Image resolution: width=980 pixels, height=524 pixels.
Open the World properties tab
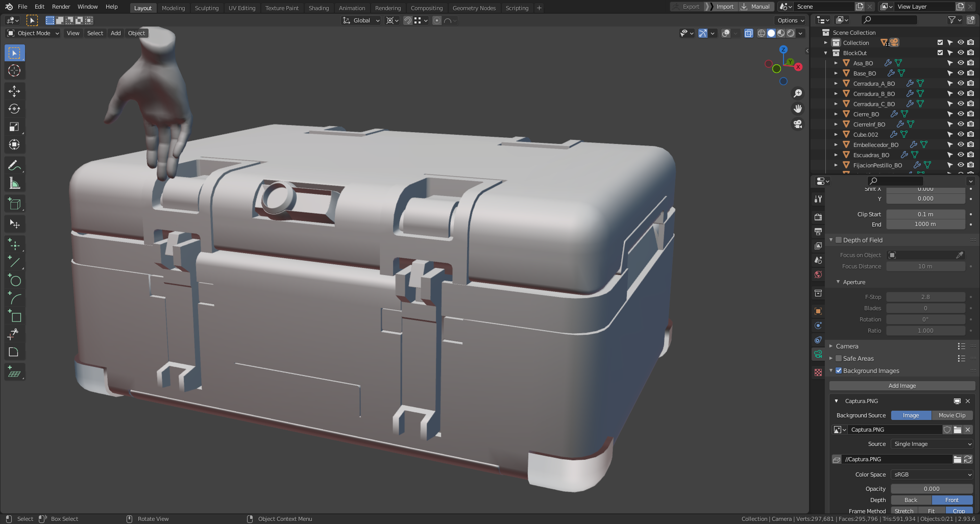[x=818, y=274]
